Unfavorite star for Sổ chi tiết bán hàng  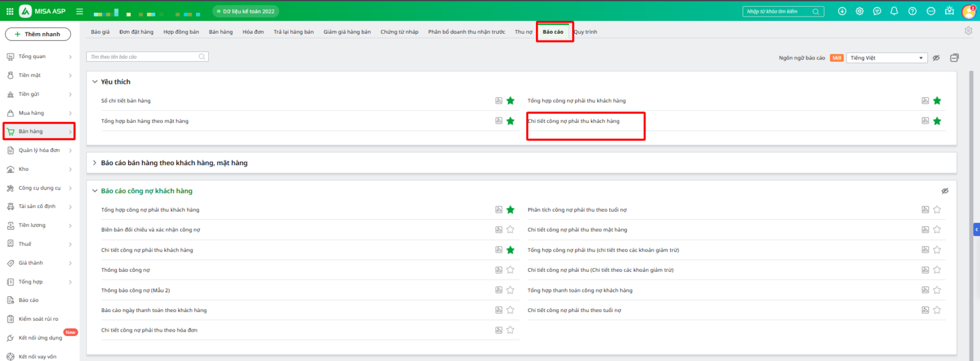[510, 101]
